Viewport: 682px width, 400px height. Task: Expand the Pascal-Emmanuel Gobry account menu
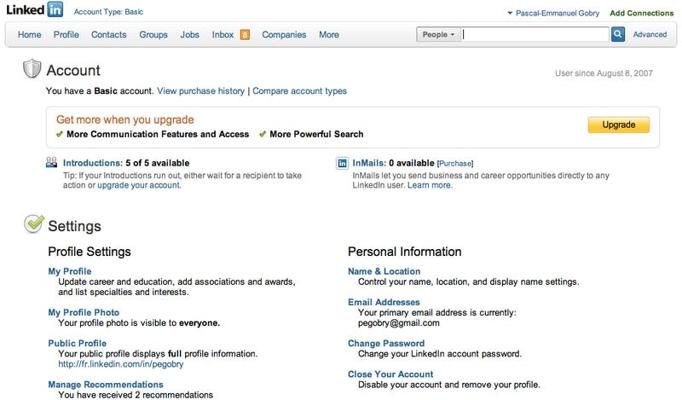(553, 13)
